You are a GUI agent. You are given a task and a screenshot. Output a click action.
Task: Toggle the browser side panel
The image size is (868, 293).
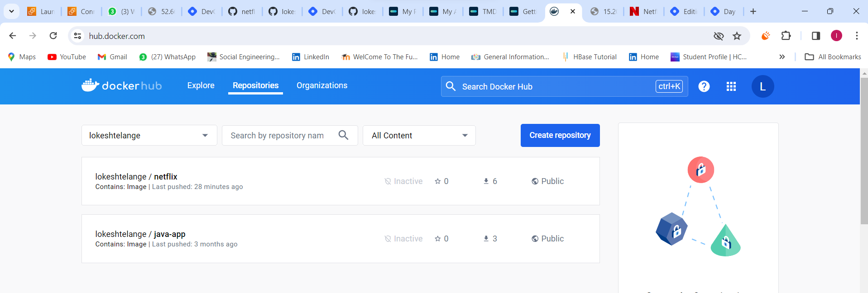[x=815, y=36]
